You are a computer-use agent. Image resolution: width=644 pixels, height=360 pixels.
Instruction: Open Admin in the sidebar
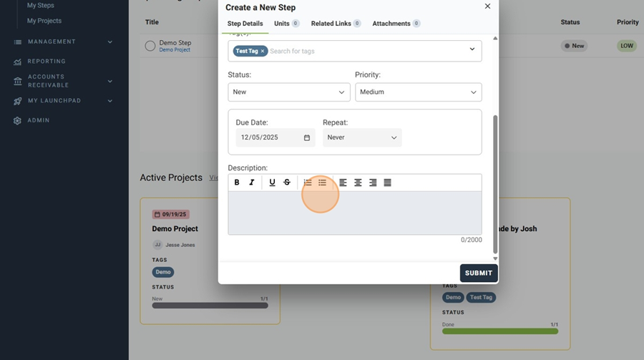(39, 120)
